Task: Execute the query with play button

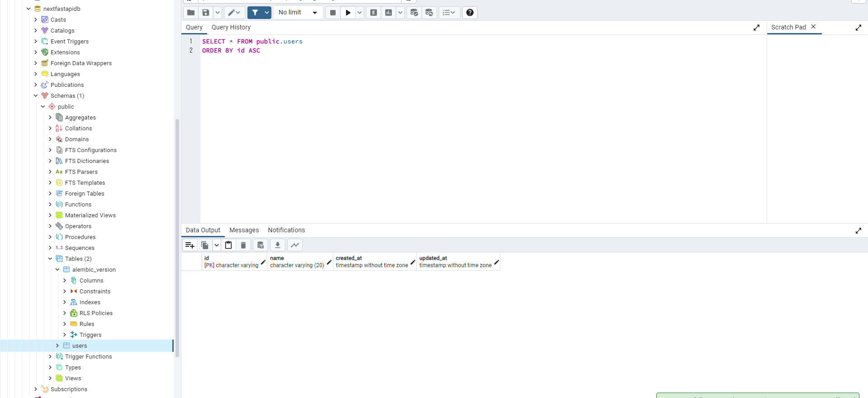Action: tap(348, 13)
